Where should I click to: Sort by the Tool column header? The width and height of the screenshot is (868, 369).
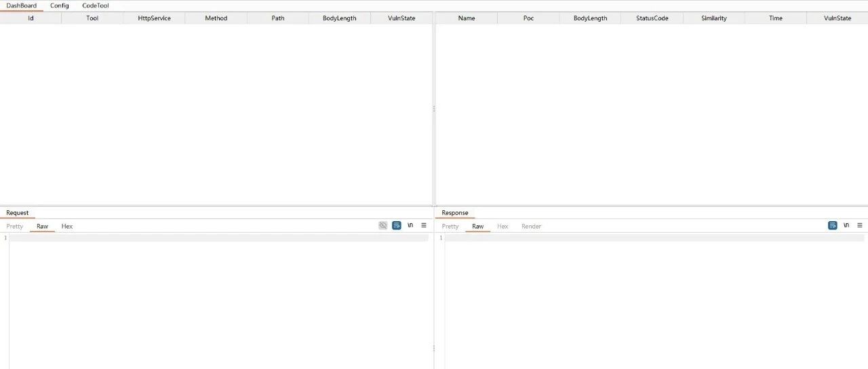[x=92, y=18]
